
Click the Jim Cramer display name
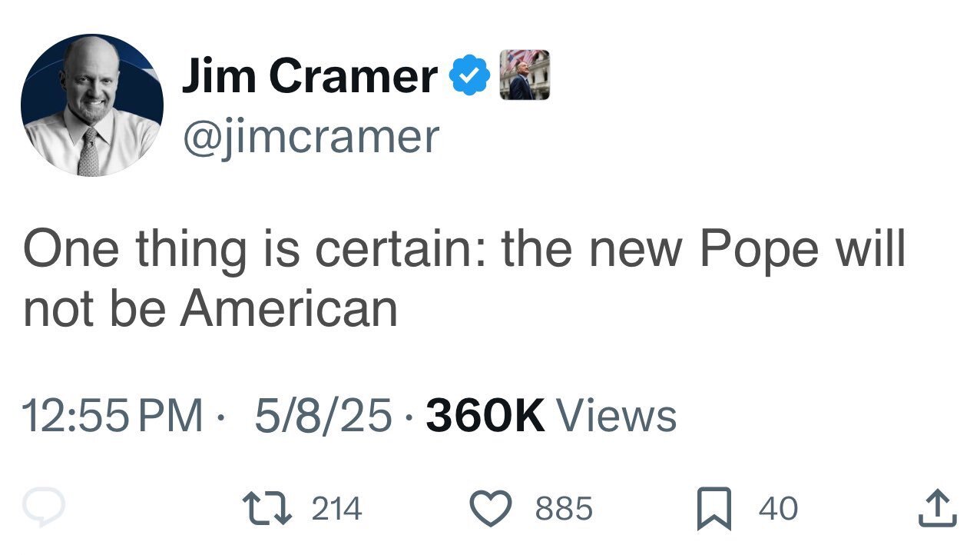coord(309,76)
